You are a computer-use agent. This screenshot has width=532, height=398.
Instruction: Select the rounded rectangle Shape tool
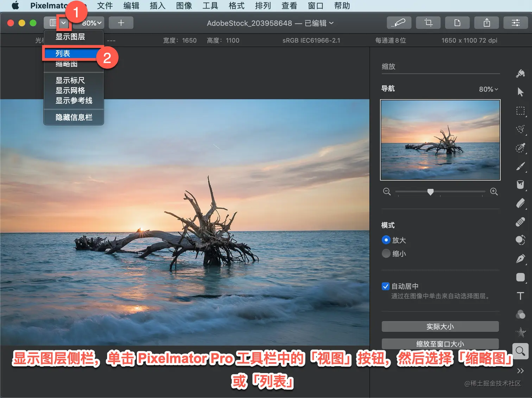[520, 277]
